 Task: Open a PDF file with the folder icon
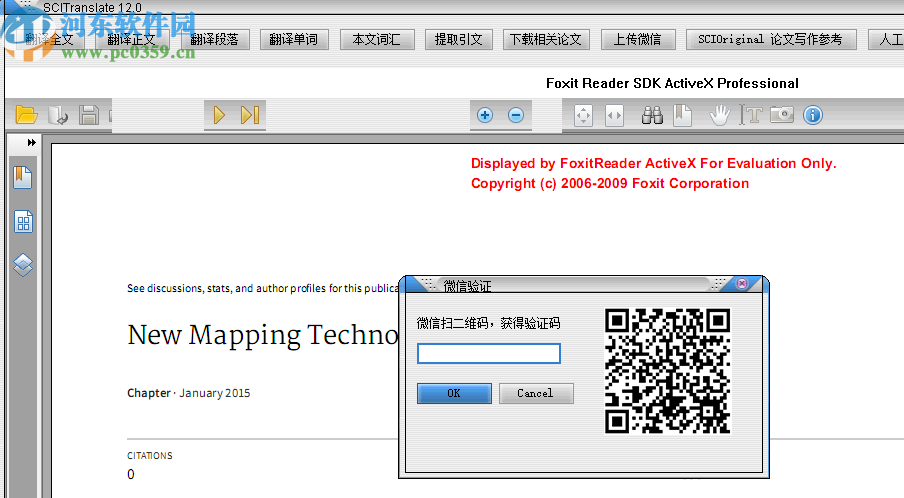click(x=26, y=115)
